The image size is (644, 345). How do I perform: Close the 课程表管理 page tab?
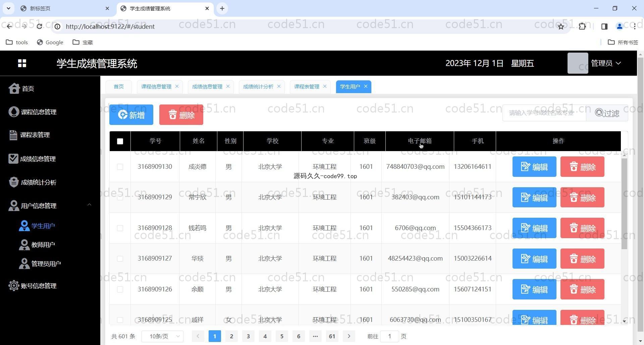325,86
